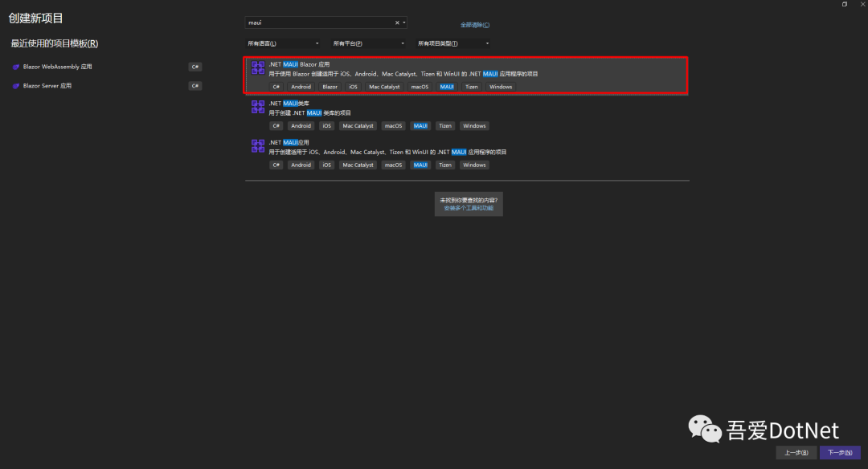Click the iOS tag in MAUI类库 row
The width and height of the screenshot is (868, 469).
(327, 126)
